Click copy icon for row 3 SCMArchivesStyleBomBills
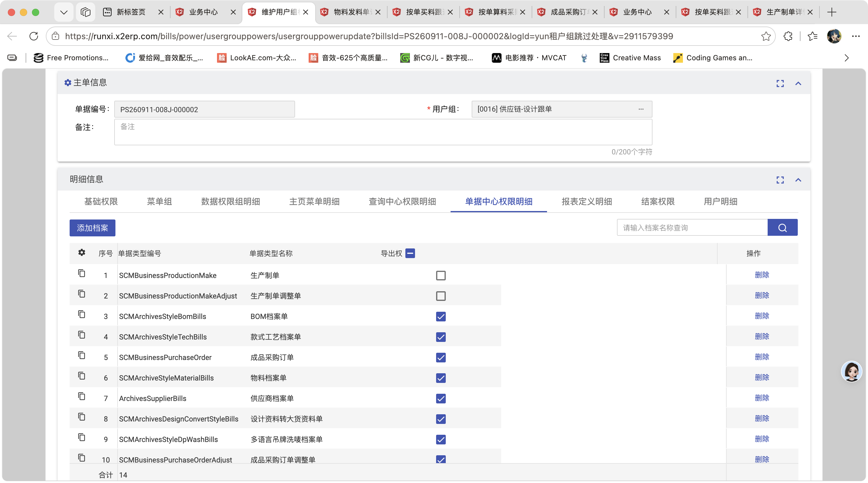The width and height of the screenshot is (868, 483). pos(82,314)
